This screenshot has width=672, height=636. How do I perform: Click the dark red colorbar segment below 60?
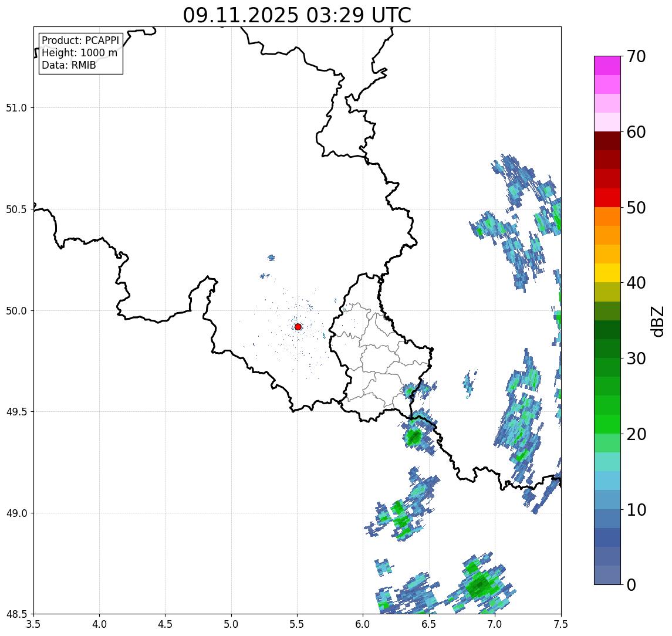(607, 141)
